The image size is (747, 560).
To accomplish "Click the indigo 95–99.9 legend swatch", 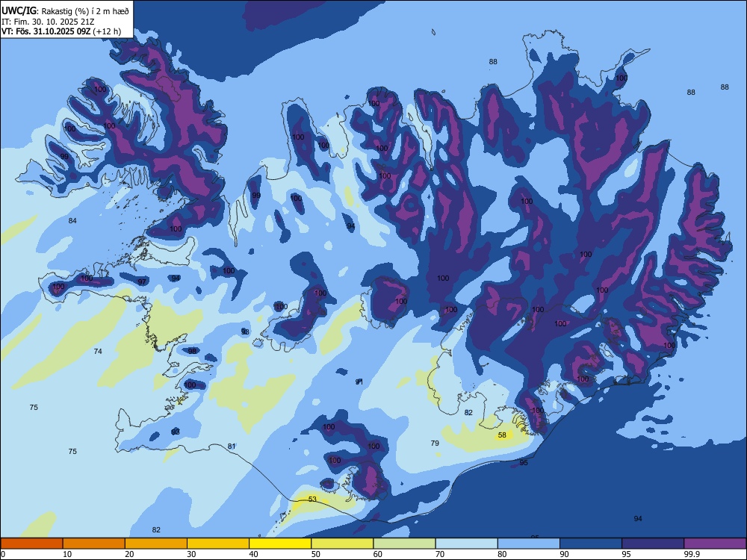I will pyautogui.click(x=653, y=544).
